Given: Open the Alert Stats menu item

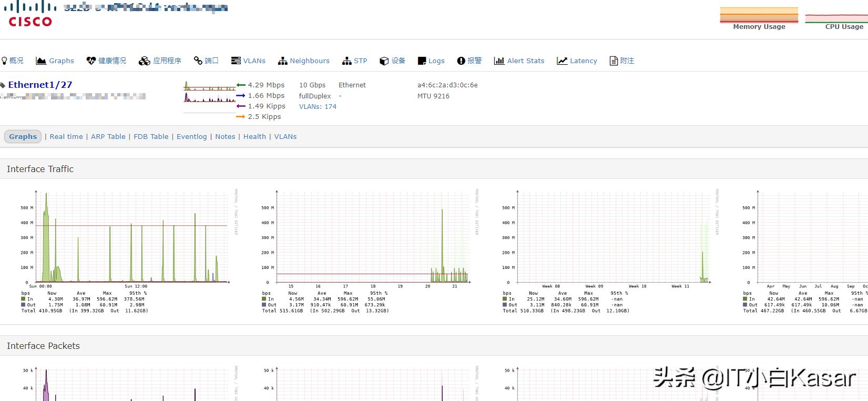Looking at the screenshot, I should click(x=526, y=61).
